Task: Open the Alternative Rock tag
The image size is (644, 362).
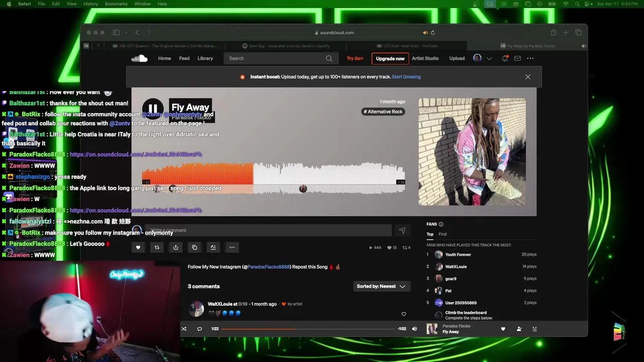Action: 383,112
